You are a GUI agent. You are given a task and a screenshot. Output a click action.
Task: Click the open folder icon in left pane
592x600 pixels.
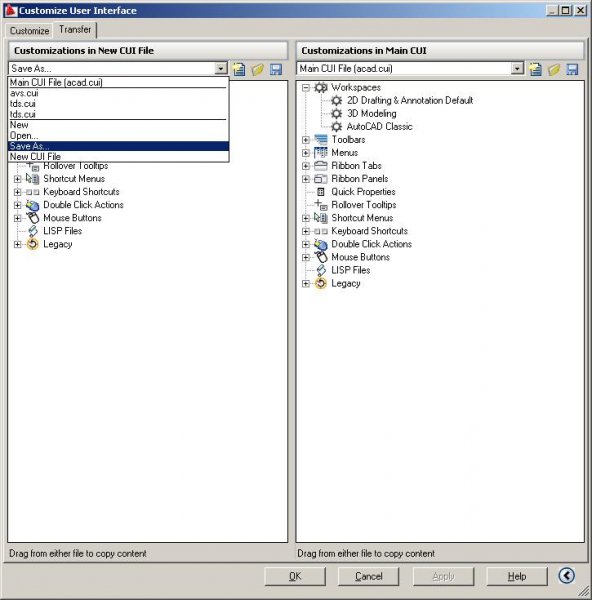[258, 69]
